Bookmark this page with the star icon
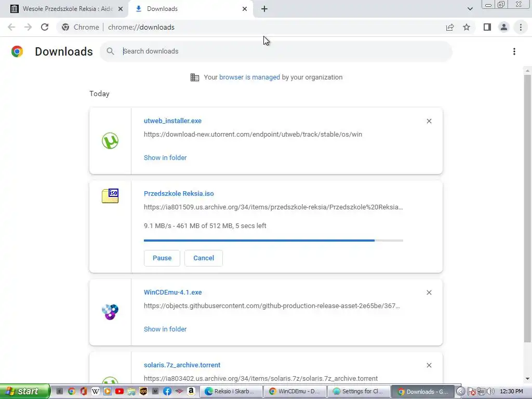 (467, 27)
